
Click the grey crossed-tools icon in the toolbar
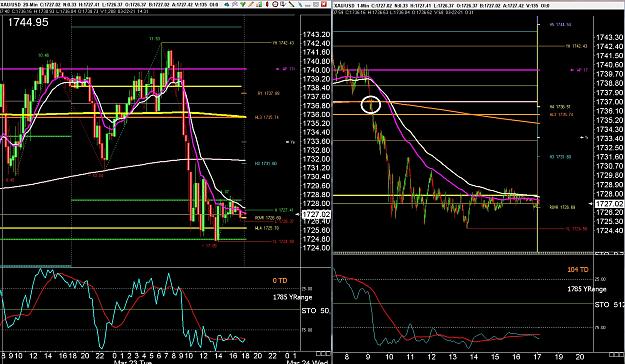point(235,4)
